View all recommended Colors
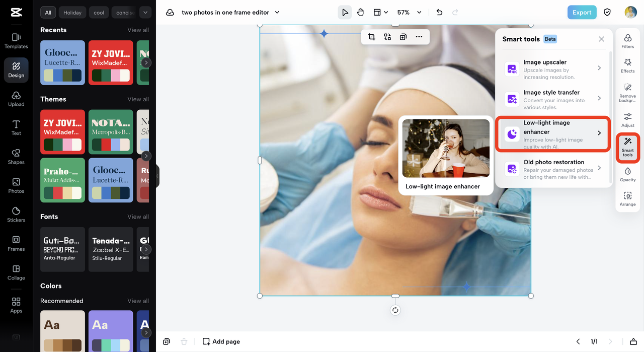644x352 pixels. click(138, 301)
